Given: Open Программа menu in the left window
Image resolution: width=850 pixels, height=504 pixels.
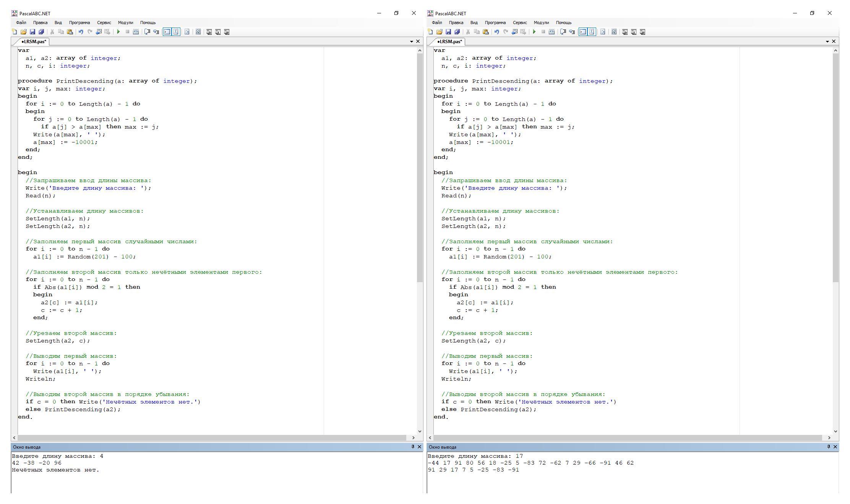Looking at the screenshot, I should tap(79, 23).
